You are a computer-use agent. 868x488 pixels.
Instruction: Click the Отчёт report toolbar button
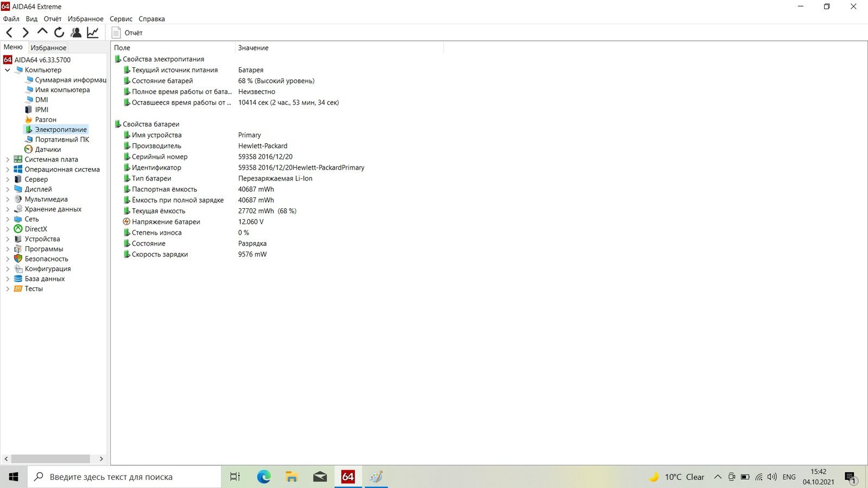[127, 33]
